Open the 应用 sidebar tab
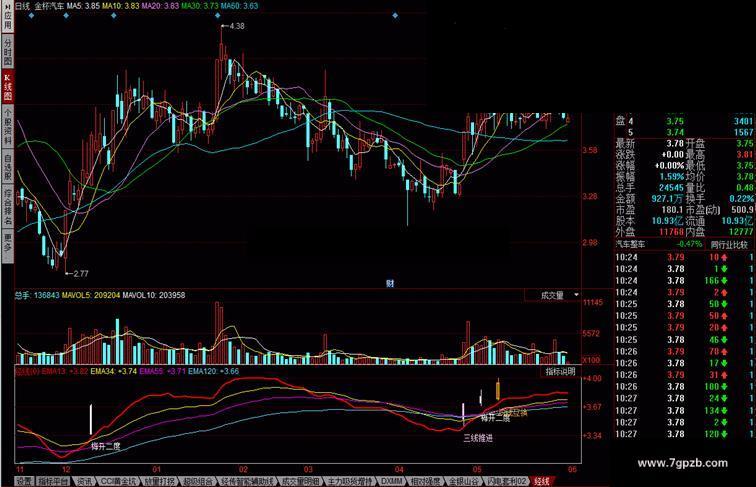The image size is (756, 487). [8, 17]
